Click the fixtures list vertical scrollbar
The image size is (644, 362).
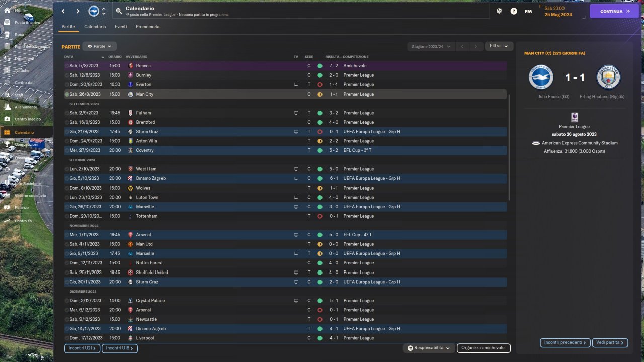click(x=509, y=147)
